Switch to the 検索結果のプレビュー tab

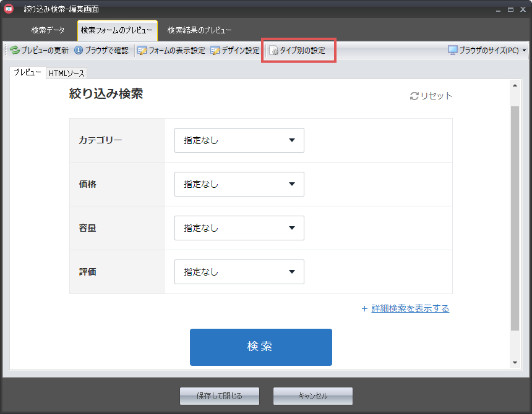coord(199,30)
